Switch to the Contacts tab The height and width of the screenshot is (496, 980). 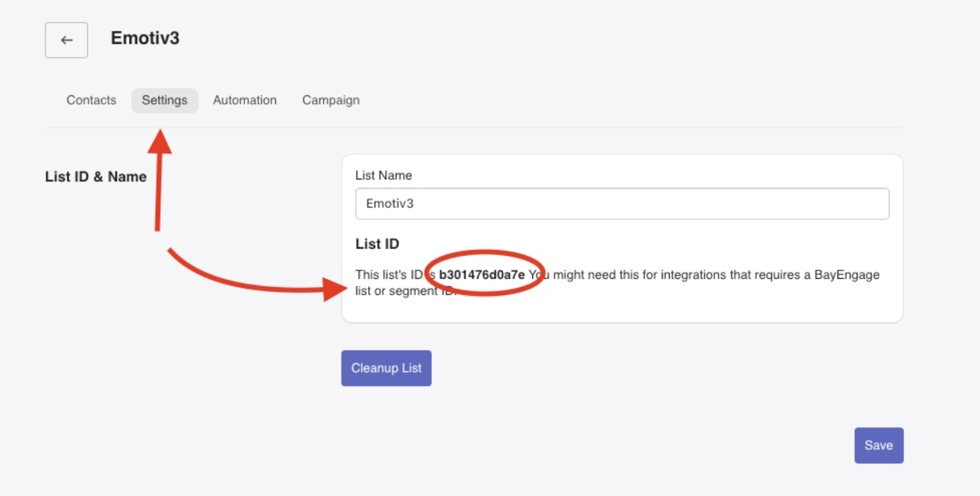90,100
